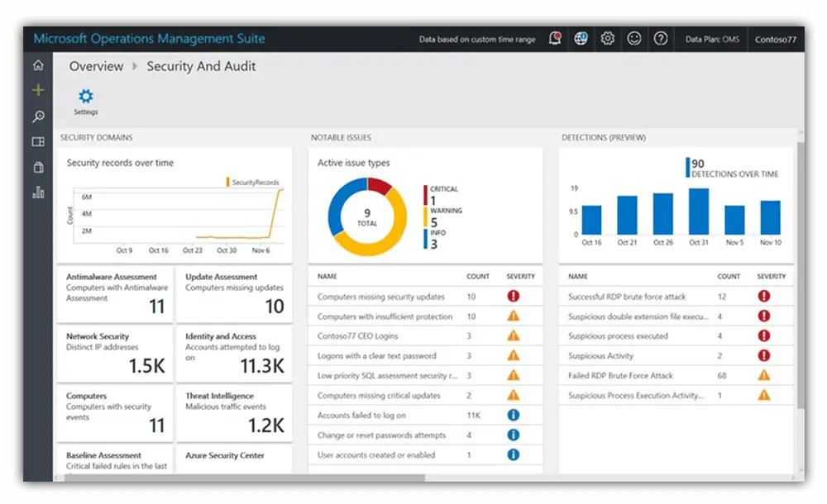Screen dimensions: 827x504
Task: Send feedback with the smiley face icon
Action: pos(634,39)
